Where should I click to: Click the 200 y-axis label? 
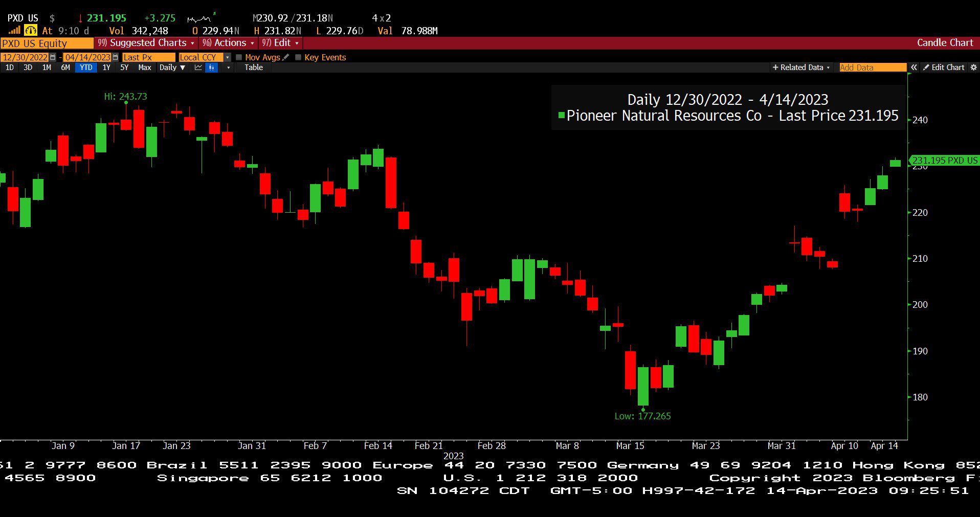920,305
